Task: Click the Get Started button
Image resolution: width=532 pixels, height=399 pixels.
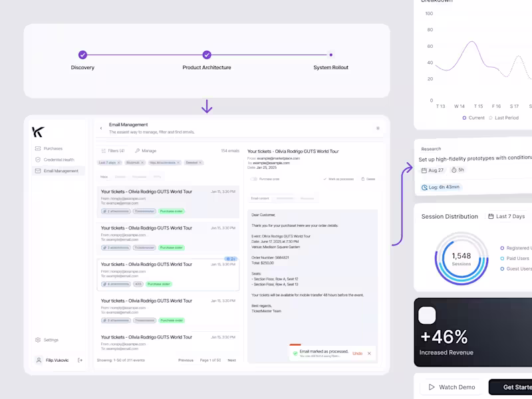Action: (510, 387)
